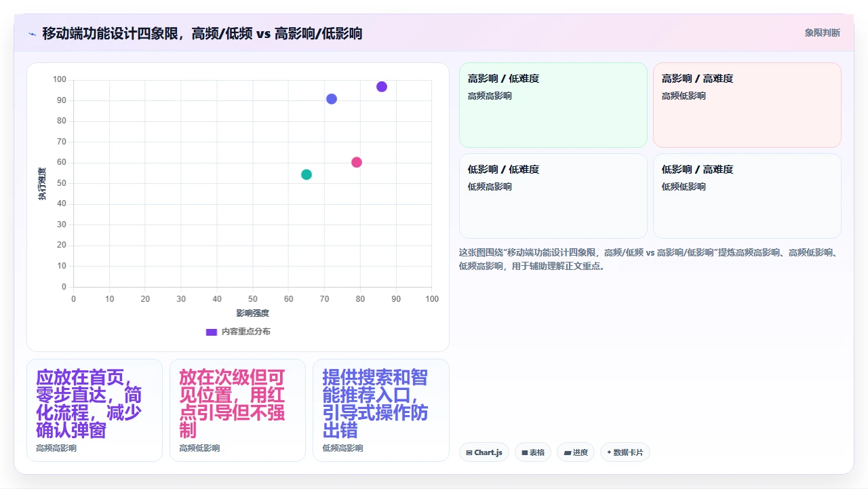Click the page title 移动端功能设计四象限
This screenshot has height=489, width=868.
tap(202, 33)
